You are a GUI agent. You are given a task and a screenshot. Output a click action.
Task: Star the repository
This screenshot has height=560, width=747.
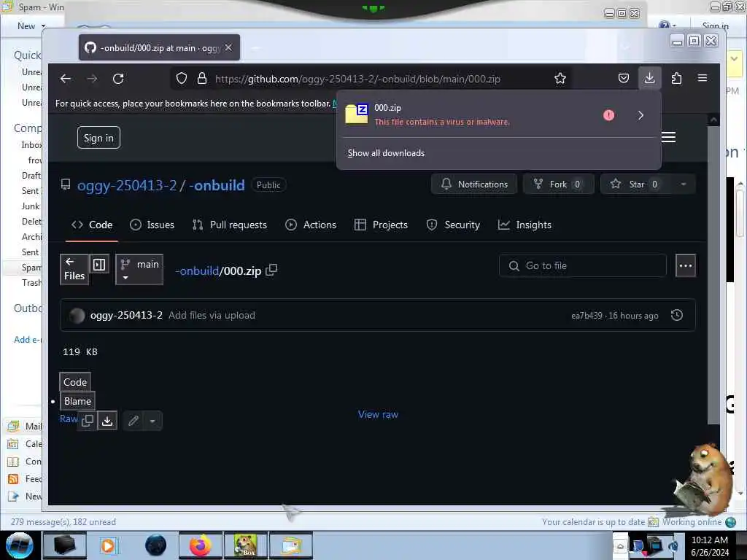click(x=636, y=184)
